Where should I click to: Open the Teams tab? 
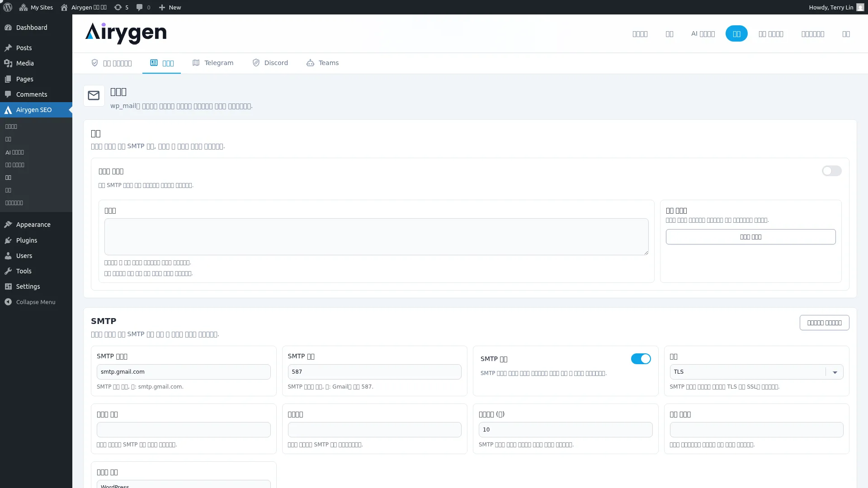pyautogui.click(x=323, y=63)
